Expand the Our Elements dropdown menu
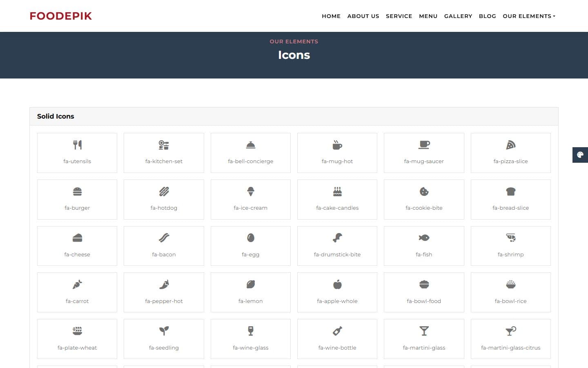Image resolution: width=588 pixels, height=368 pixels. 529,16
